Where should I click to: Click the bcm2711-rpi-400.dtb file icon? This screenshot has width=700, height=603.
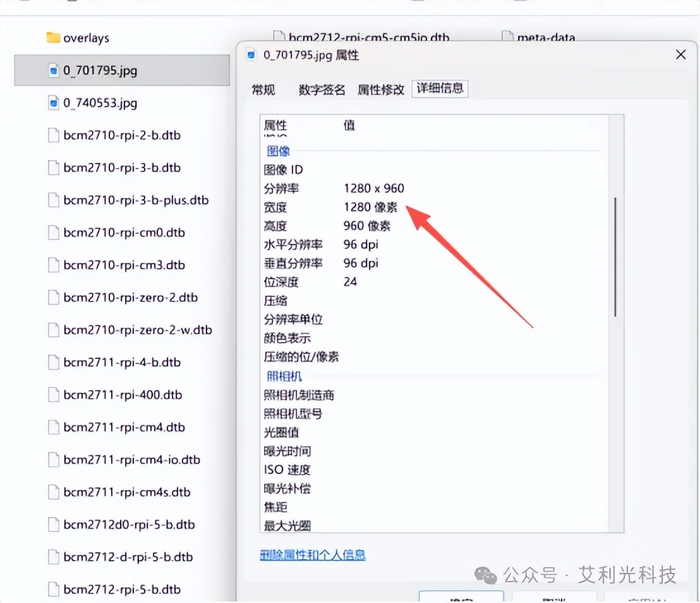click(x=54, y=394)
